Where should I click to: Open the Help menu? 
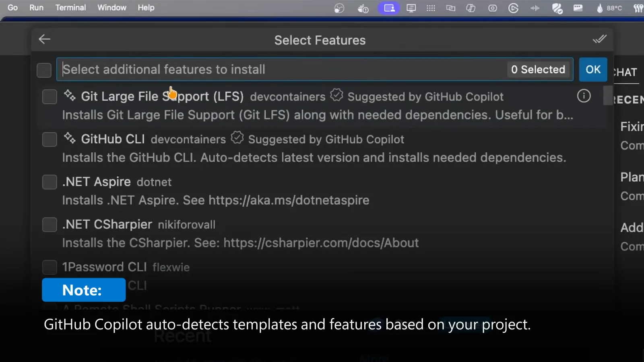146,8
